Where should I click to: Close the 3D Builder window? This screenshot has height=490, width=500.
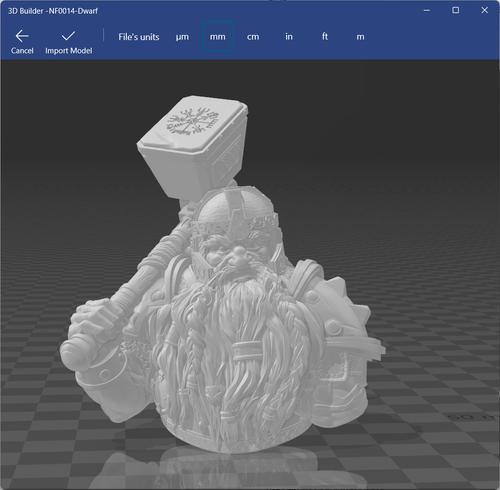tap(485, 10)
